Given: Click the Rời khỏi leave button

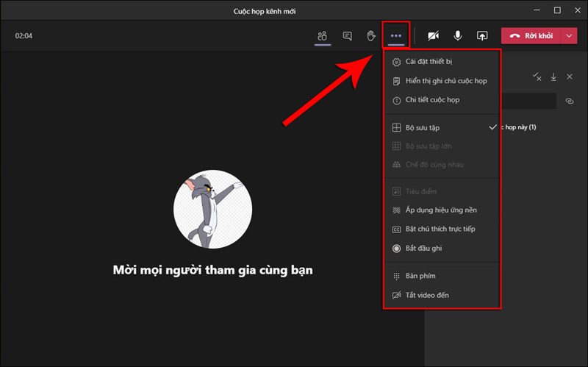Looking at the screenshot, I should (531, 35).
